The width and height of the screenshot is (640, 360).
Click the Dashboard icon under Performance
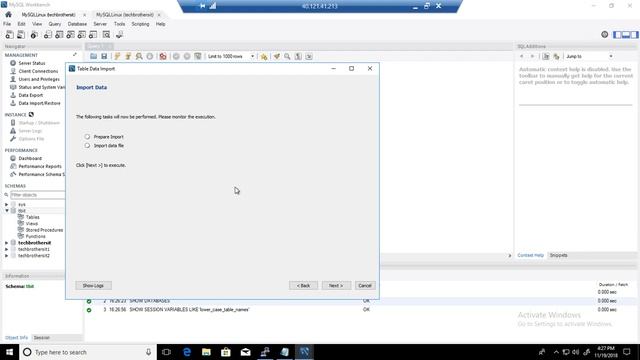(13, 158)
